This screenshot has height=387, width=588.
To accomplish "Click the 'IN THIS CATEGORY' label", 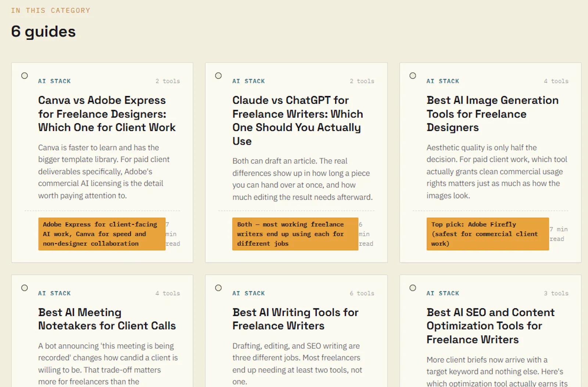I will tap(51, 11).
